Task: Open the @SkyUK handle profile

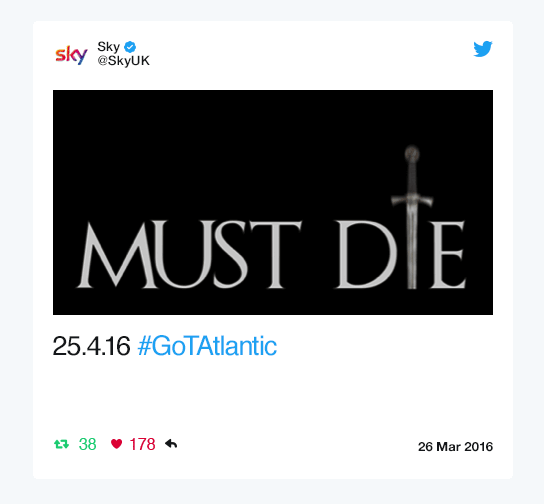Action: 124,61
